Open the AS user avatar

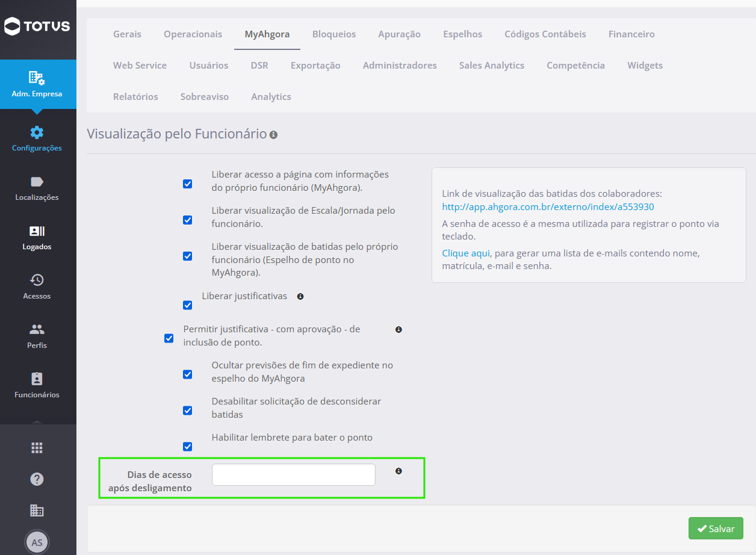pos(37,542)
